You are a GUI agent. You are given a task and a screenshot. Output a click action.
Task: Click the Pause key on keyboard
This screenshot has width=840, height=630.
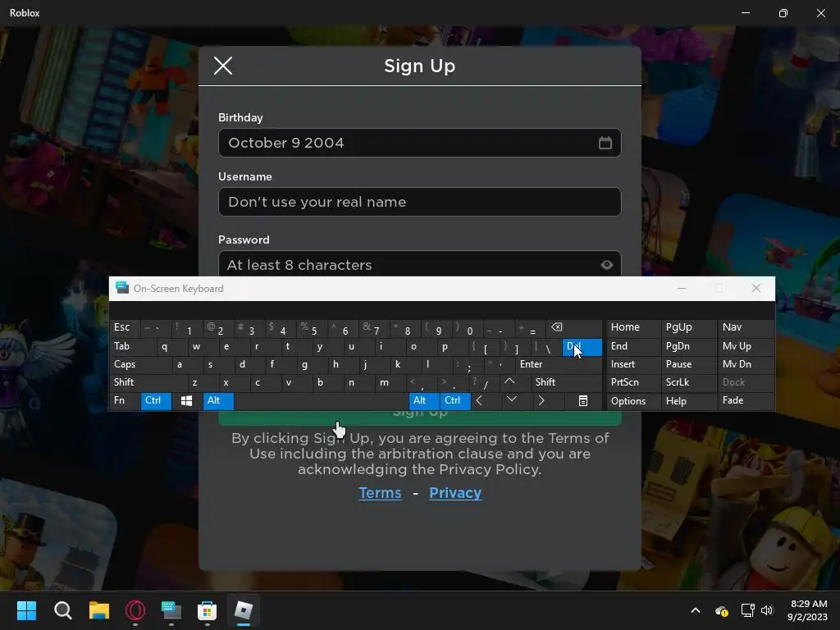coord(688,364)
